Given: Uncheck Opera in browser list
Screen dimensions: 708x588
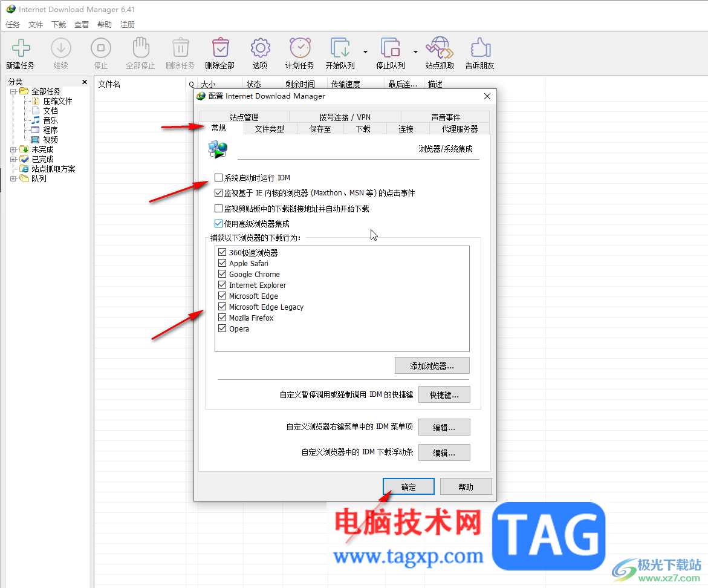Looking at the screenshot, I should [222, 328].
